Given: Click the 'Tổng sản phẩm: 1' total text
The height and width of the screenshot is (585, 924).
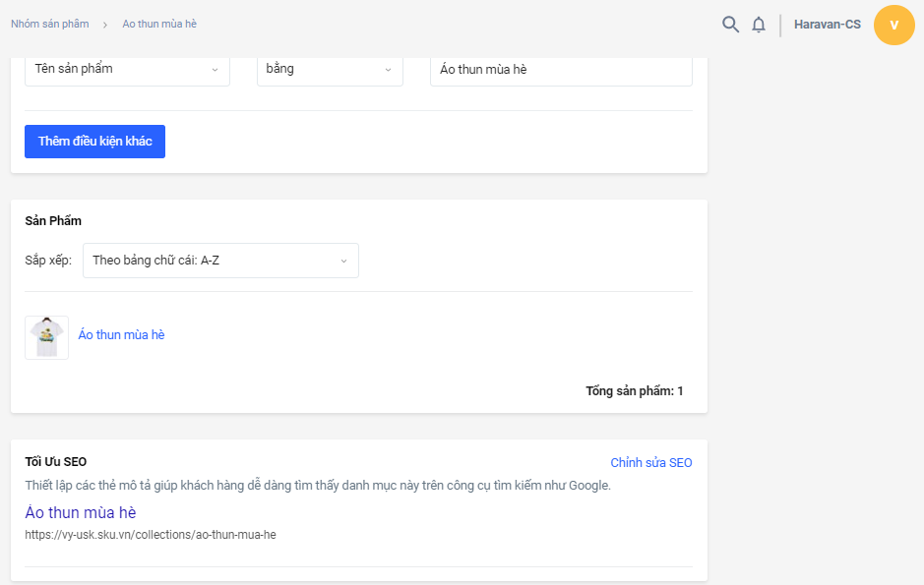Looking at the screenshot, I should pyautogui.click(x=634, y=391).
